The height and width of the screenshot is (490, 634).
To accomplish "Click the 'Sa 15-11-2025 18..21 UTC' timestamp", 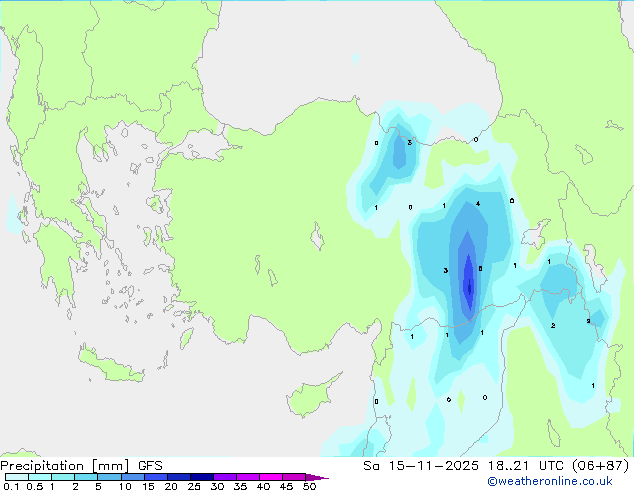I will tap(464, 466).
